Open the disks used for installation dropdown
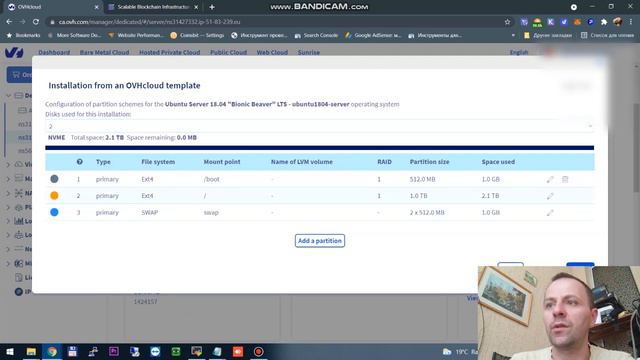This screenshot has height=360, width=640. (320, 126)
